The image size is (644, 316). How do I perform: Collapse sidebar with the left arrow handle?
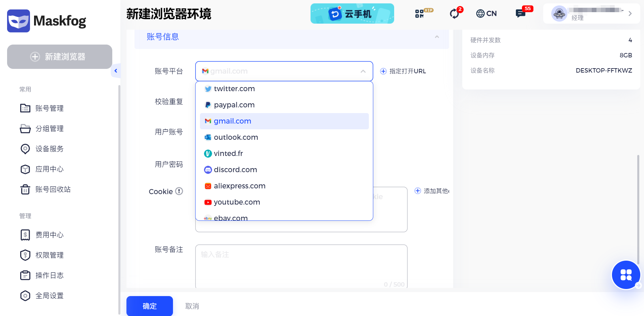(116, 71)
